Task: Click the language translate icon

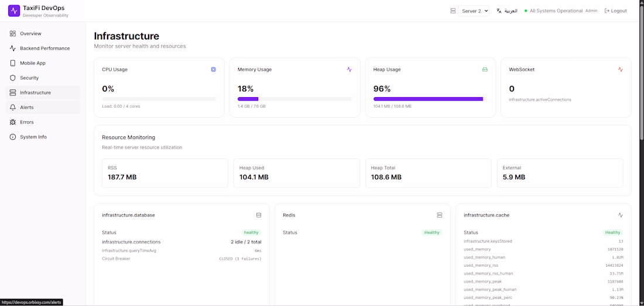Action: click(x=499, y=11)
